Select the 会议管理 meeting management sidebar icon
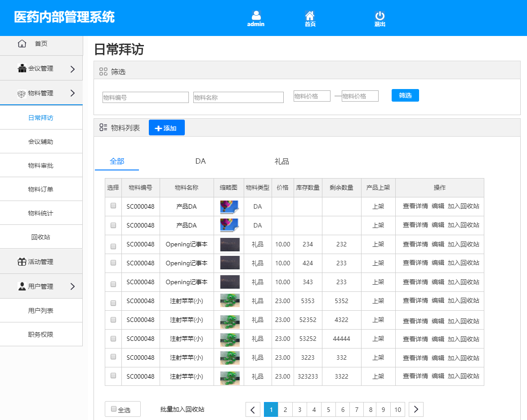Image resolution: width=527 pixels, height=420 pixels. 22,68
